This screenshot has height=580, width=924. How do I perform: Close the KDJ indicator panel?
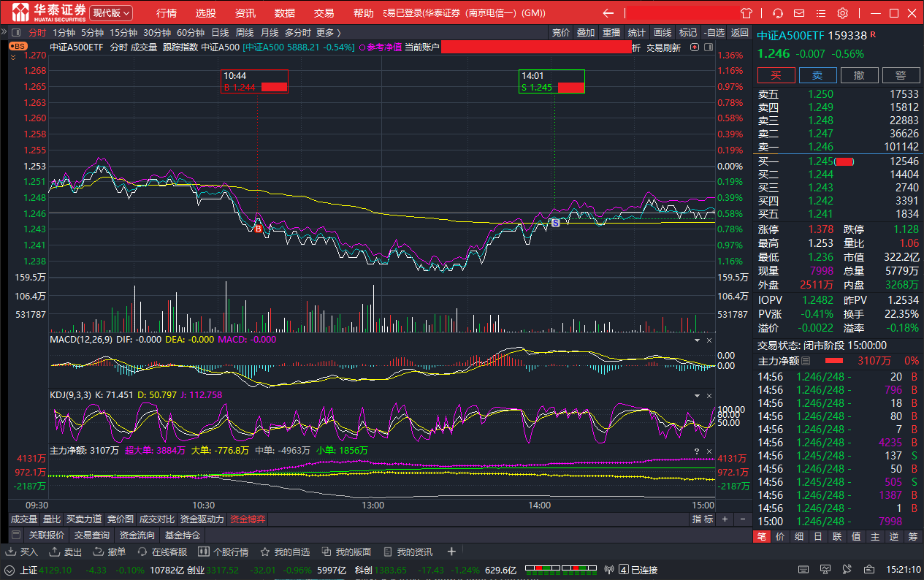709,395
